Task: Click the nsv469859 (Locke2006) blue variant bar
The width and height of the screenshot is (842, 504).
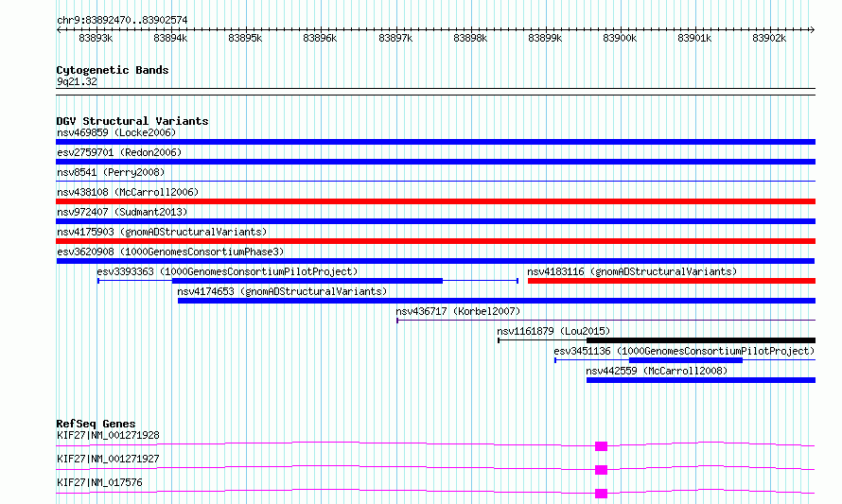Action: tap(435, 142)
